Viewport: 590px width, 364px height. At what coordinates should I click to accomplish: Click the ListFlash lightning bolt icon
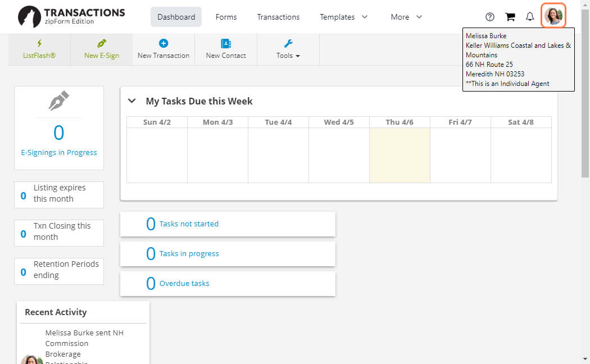click(39, 43)
